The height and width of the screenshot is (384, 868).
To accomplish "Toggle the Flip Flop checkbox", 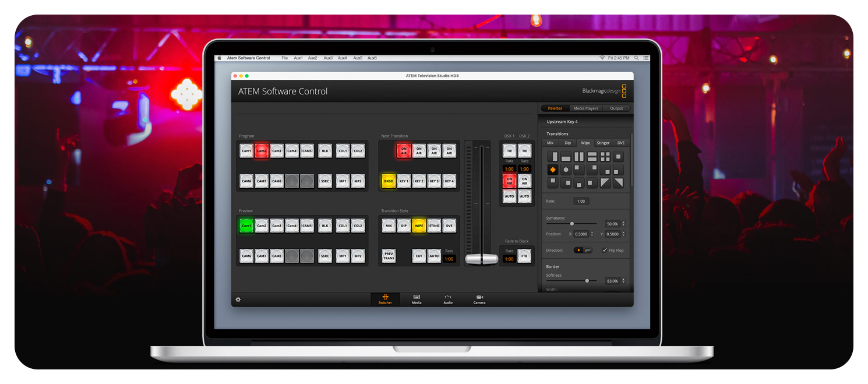I will (x=605, y=250).
